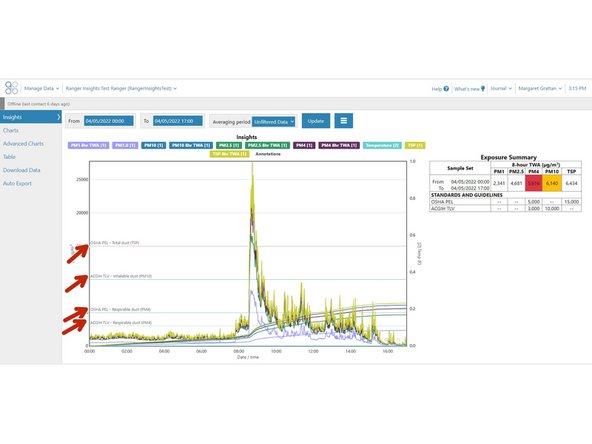Viewport: 592px width, 444px height.
Task: Select Charts in the sidebar
Action: click(11, 130)
